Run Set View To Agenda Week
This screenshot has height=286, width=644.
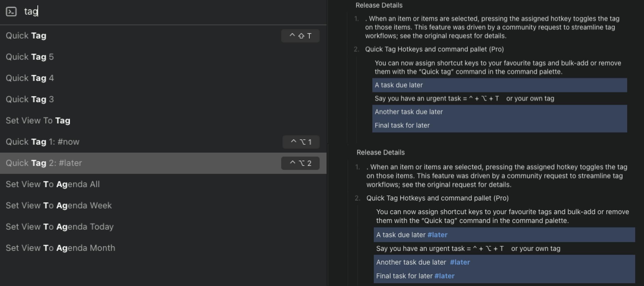59,206
